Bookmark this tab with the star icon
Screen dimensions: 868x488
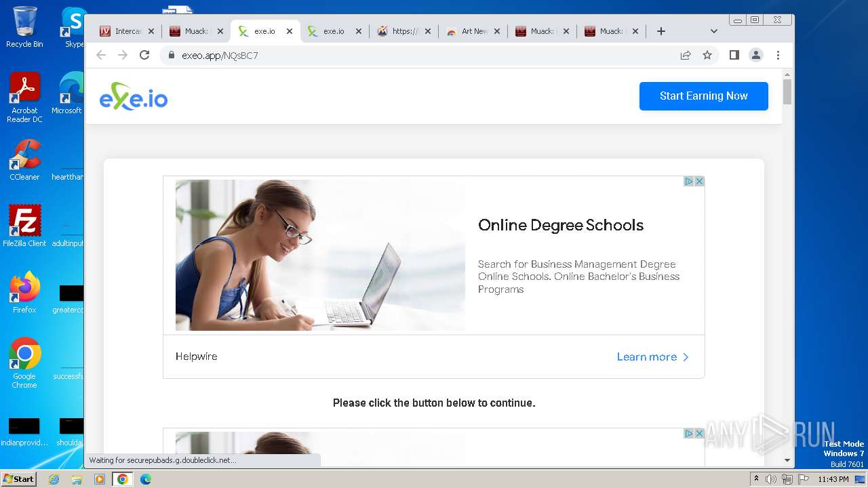[707, 55]
